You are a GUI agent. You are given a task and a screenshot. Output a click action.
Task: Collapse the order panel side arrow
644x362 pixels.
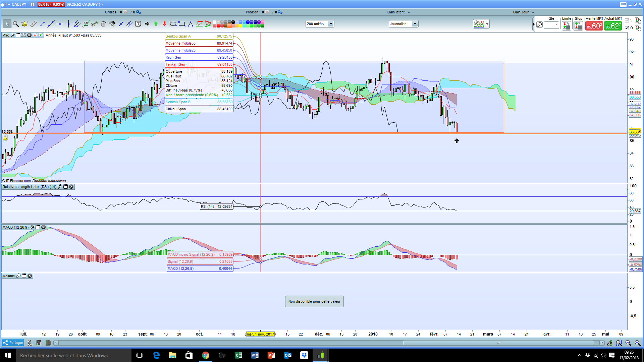pyautogui.click(x=534, y=24)
